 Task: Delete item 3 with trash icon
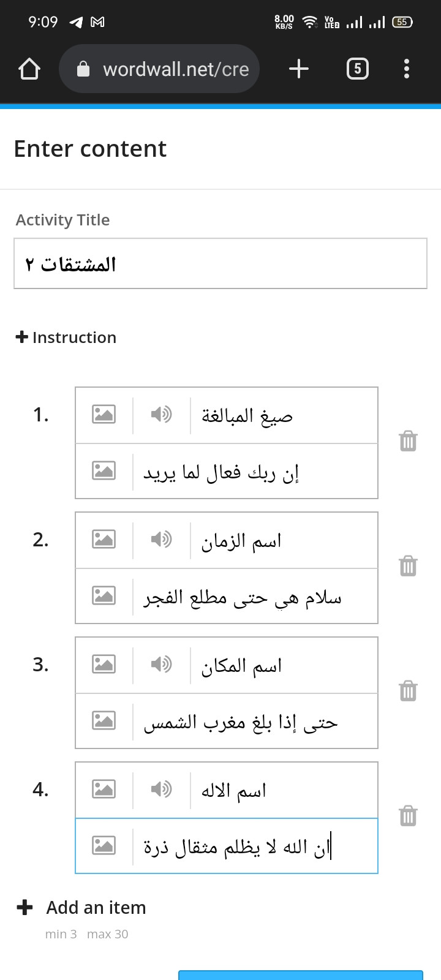tap(408, 691)
